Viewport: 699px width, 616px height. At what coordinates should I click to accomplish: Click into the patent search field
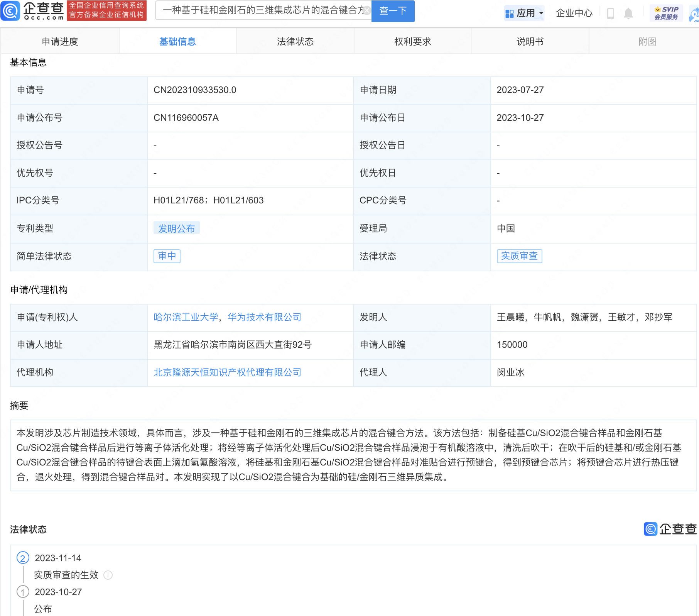[262, 10]
